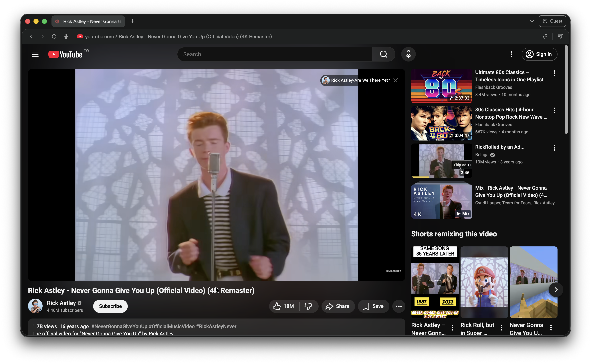Select the Rick Astley - Never Gonna tab
The height and width of the screenshot is (364, 591).
[88, 21]
